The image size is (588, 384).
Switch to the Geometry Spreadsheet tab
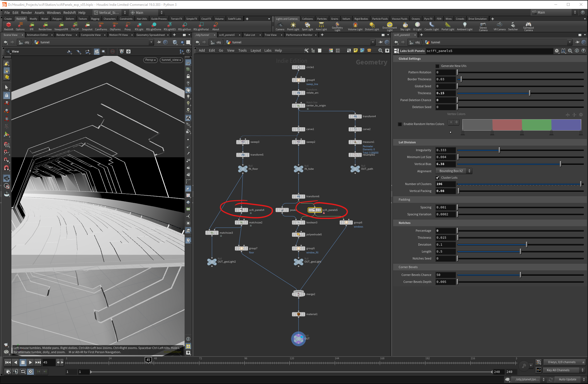151,35
